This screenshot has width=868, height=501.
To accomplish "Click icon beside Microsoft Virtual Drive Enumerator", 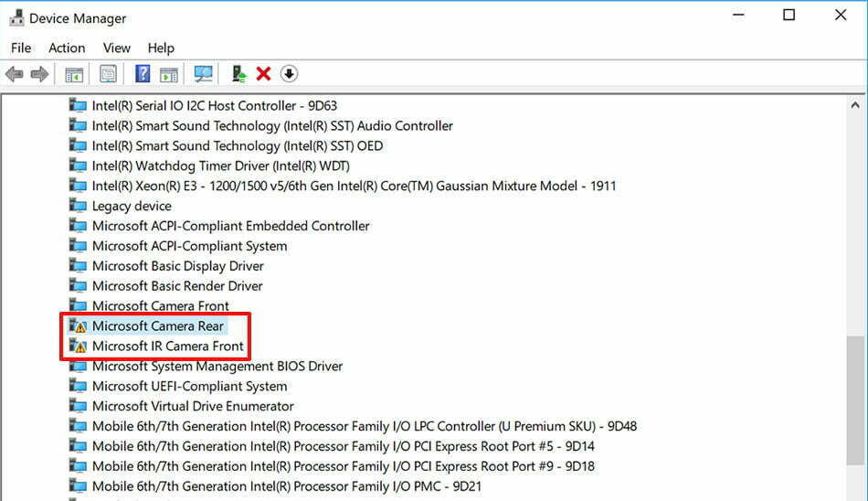I will [x=78, y=406].
